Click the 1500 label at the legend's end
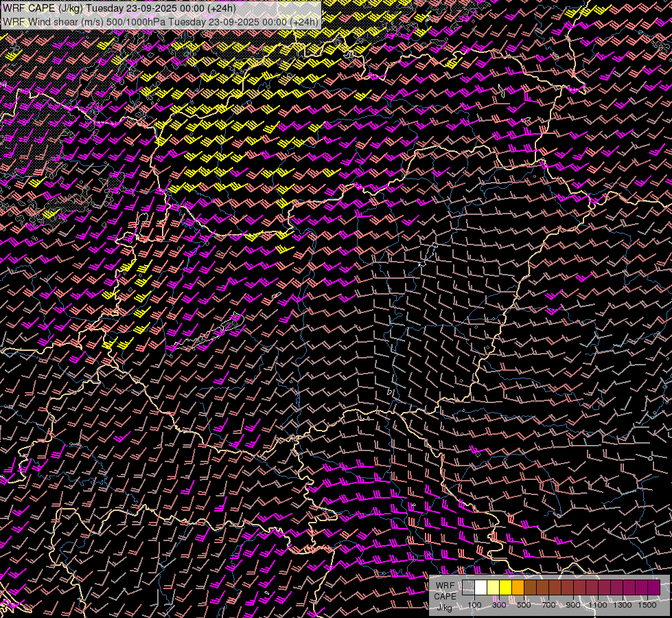 tap(647, 605)
